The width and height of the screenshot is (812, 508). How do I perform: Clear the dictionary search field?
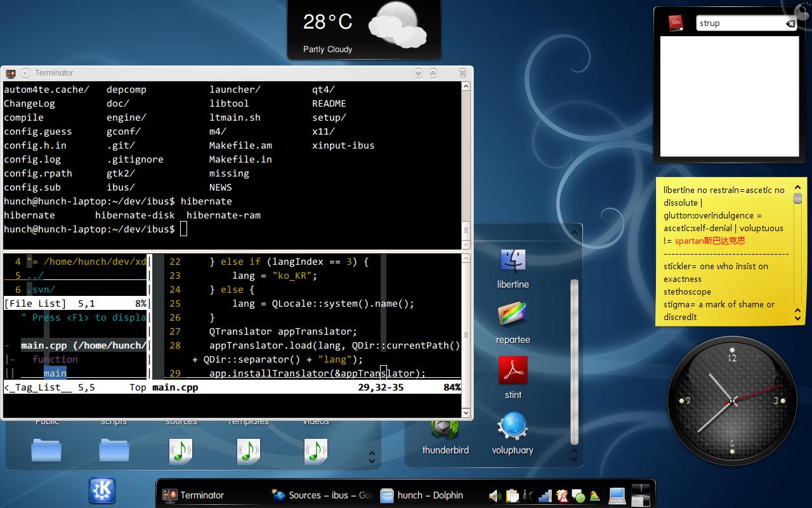(790, 23)
